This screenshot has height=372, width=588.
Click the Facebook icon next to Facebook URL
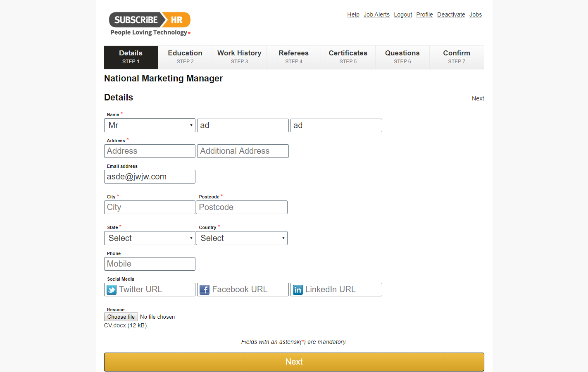(x=205, y=289)
